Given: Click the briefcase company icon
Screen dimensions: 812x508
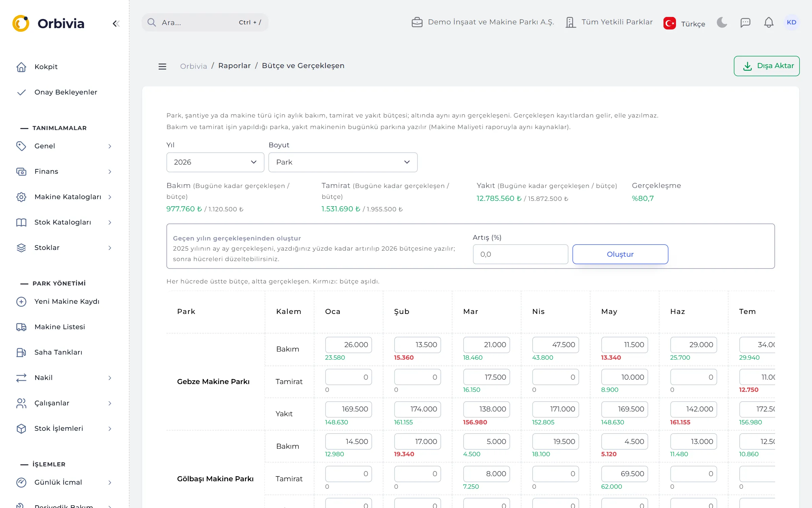Looking at the screenshot, I should pyautogui.click(x=417, y=22).
